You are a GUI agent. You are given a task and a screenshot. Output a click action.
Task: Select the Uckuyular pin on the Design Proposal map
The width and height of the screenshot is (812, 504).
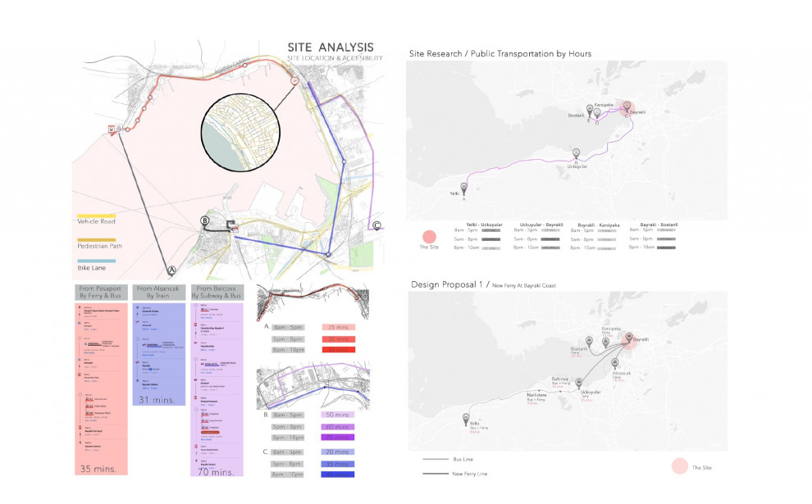[x=579, y=384]
